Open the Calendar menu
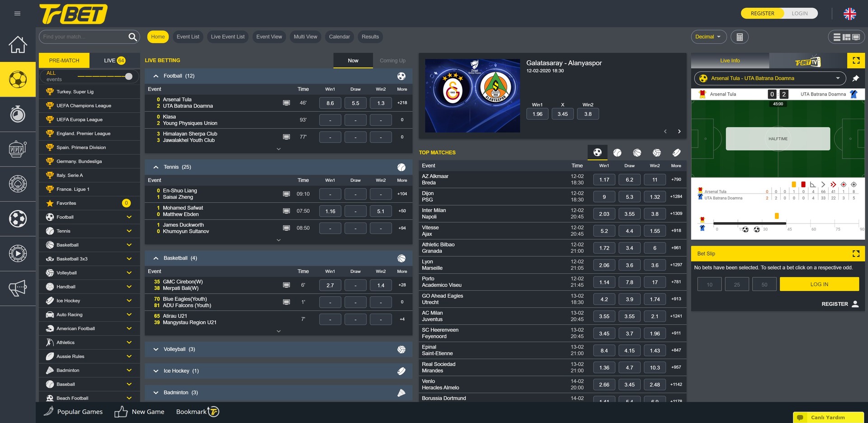The image size is (868, 423). [x=339, y=37]
